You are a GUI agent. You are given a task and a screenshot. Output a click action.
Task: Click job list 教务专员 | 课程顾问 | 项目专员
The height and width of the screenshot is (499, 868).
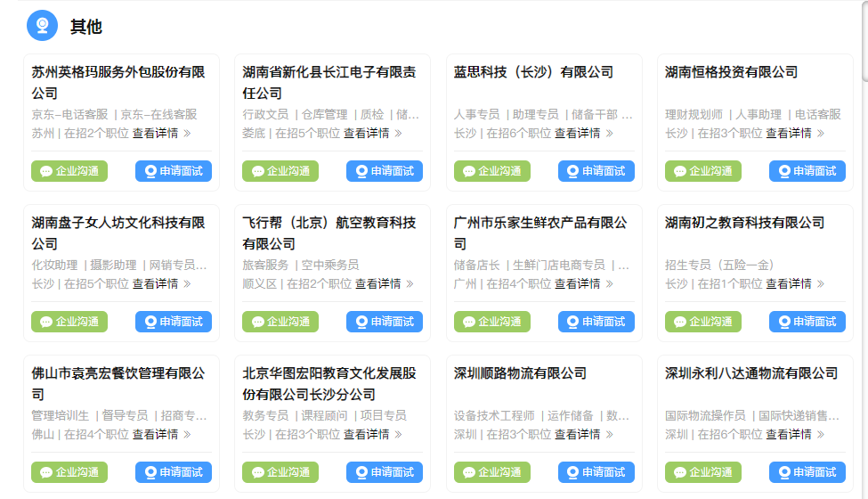(324, 416)
